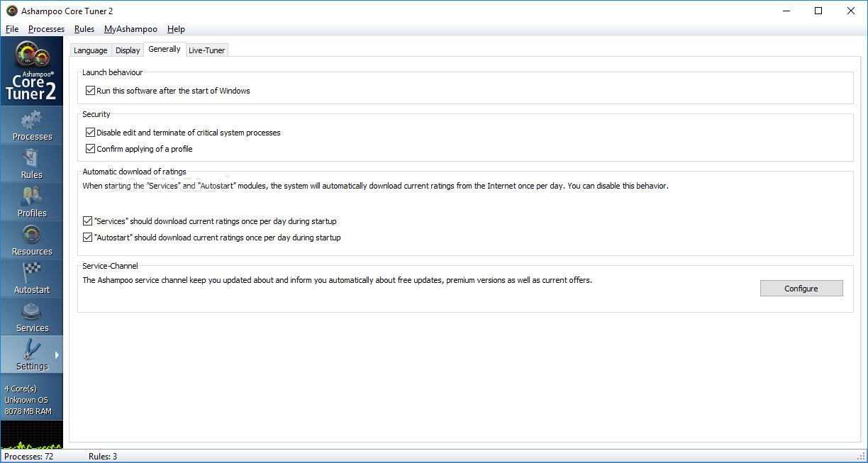Click the Configure button for Service-Channel
Screen dimensions: 868x463
pyautogui.click(x=801, y=289)
